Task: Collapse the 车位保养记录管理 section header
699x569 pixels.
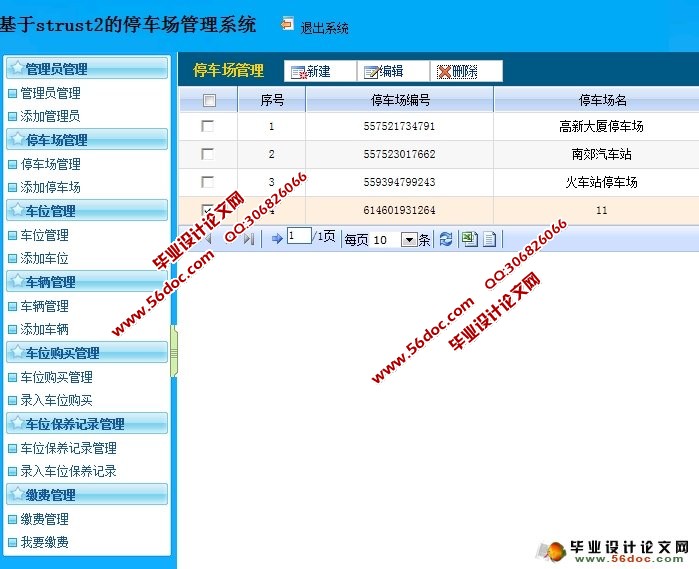Action: 87,423
